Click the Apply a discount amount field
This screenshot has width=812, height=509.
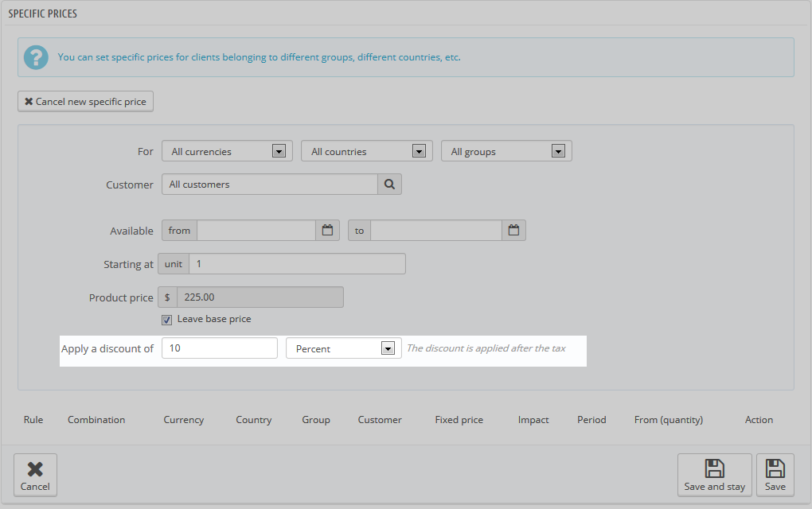[x=219, y=348]
